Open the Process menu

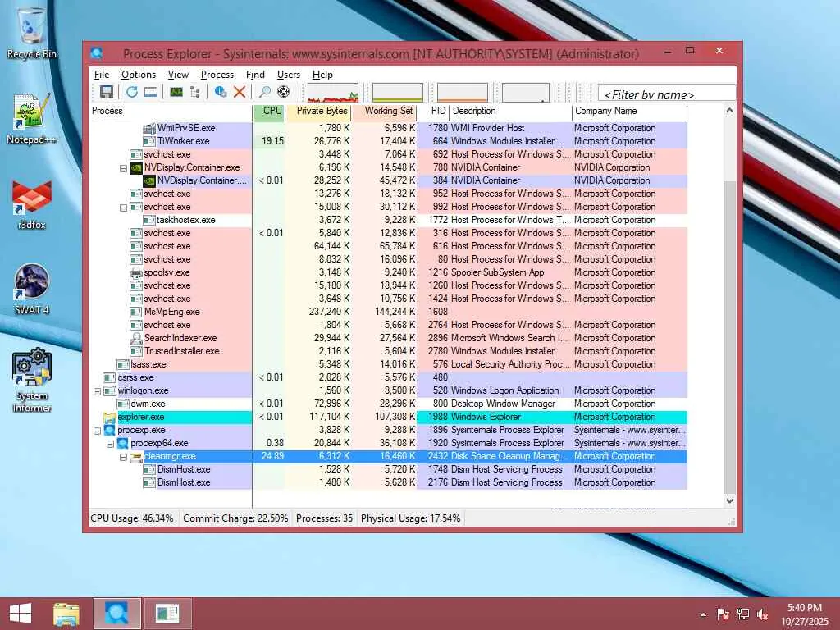pyautogui.click(x=217, y=75)
